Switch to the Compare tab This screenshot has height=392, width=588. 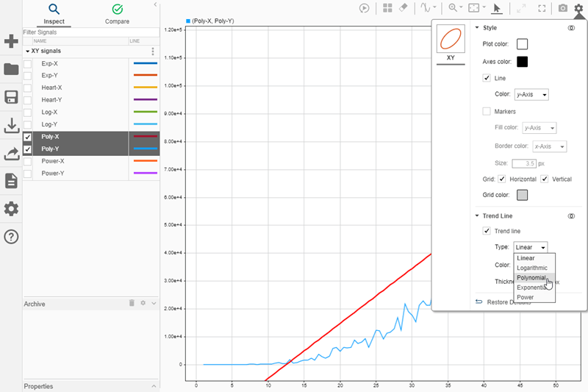point(118,14)
